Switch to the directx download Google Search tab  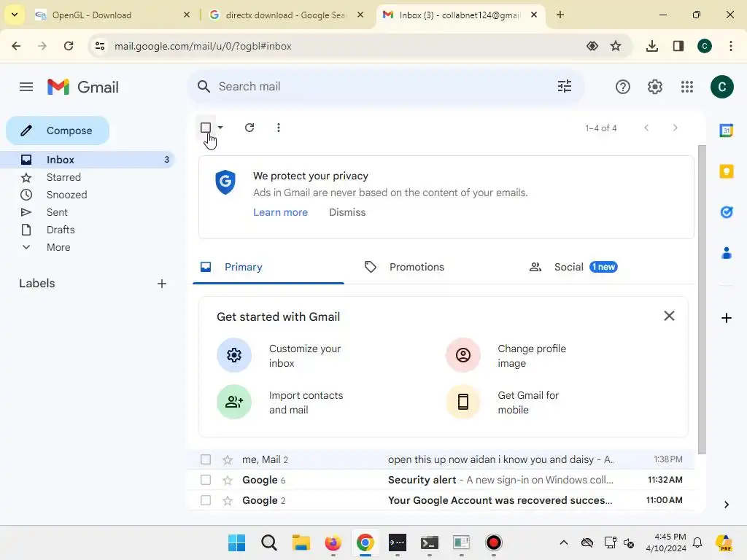pyautogui.click(x=286, y=15)
